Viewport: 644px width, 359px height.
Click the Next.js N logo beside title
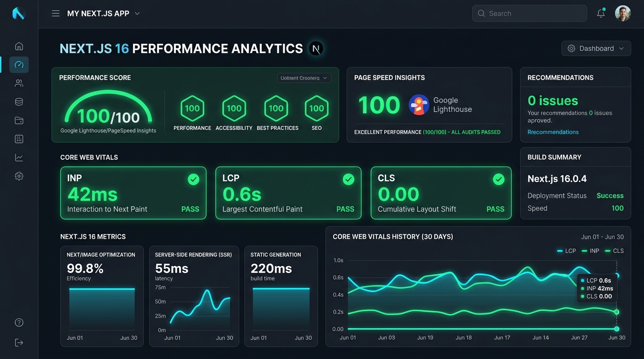(316, 49)
